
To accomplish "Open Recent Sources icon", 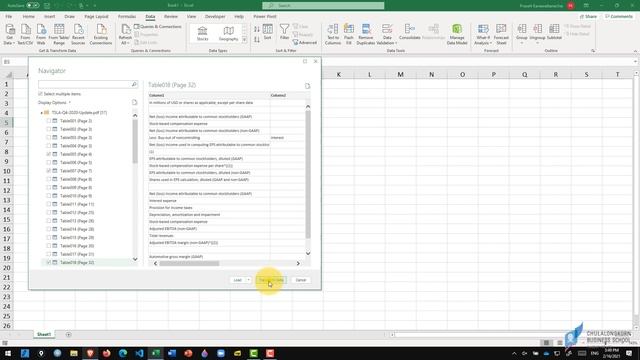I will [x=78, y=29].
